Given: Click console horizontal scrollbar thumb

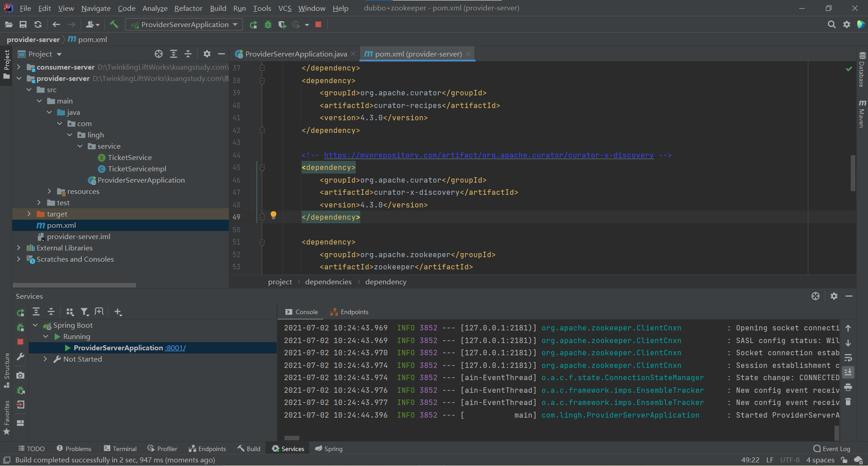Looking at the screenshot, I should [x=292, y=438].
